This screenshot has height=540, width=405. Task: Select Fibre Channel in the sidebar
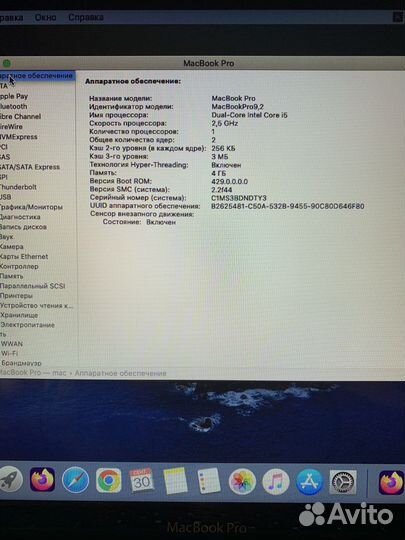tap(20, 116)
